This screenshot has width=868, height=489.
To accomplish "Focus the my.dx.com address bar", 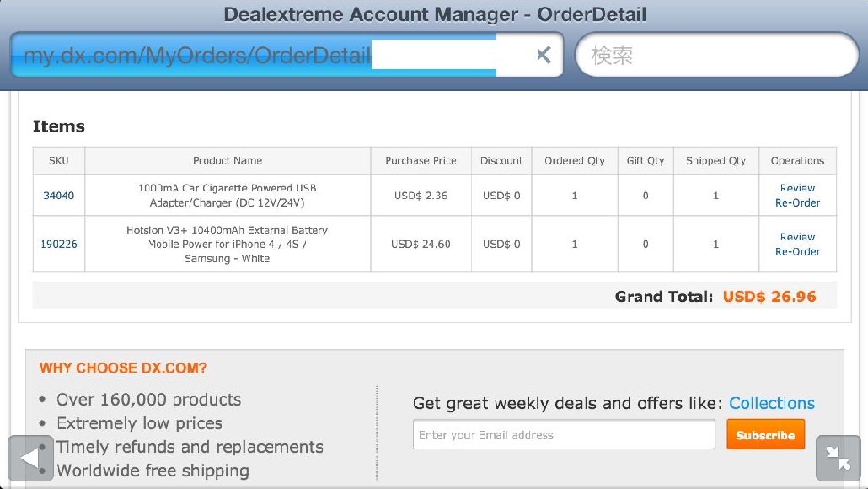I will click(287, 54).
